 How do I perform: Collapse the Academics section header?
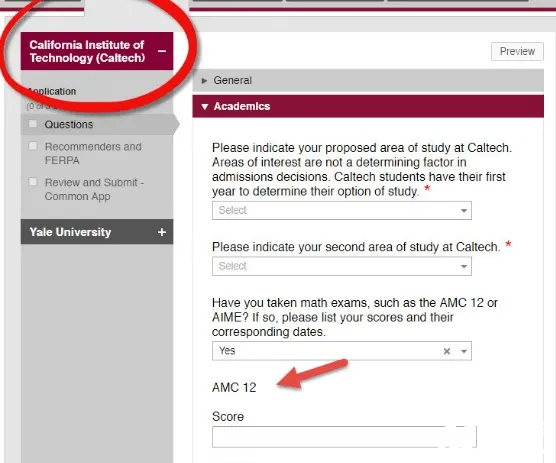pos(368,106)
